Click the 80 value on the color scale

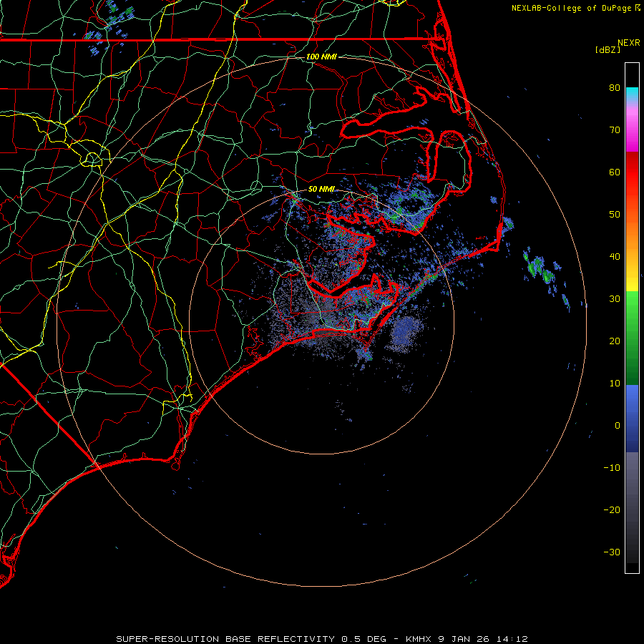[x=615, y=87]
